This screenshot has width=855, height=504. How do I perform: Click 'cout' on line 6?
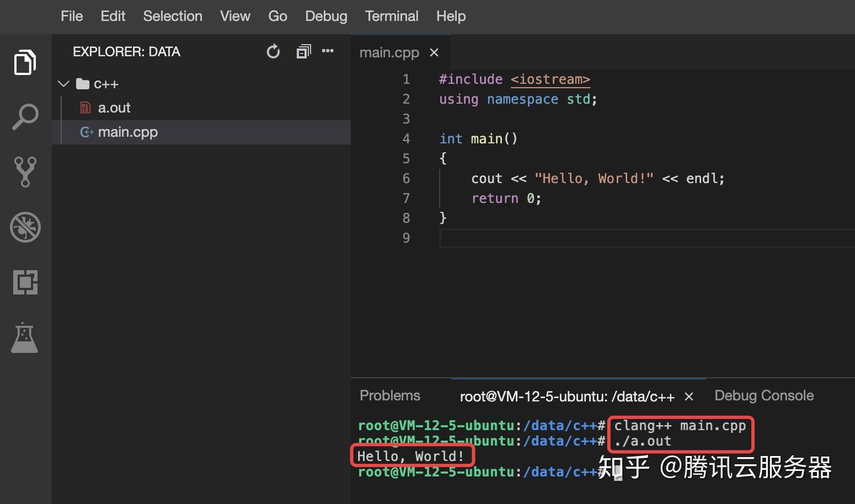(x=487, y=179)
